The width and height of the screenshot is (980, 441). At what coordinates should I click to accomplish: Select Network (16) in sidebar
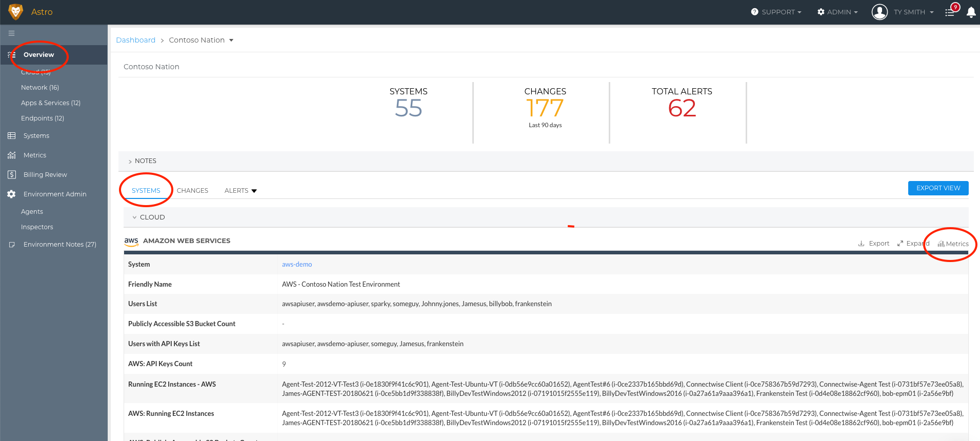tap(40, 88)
